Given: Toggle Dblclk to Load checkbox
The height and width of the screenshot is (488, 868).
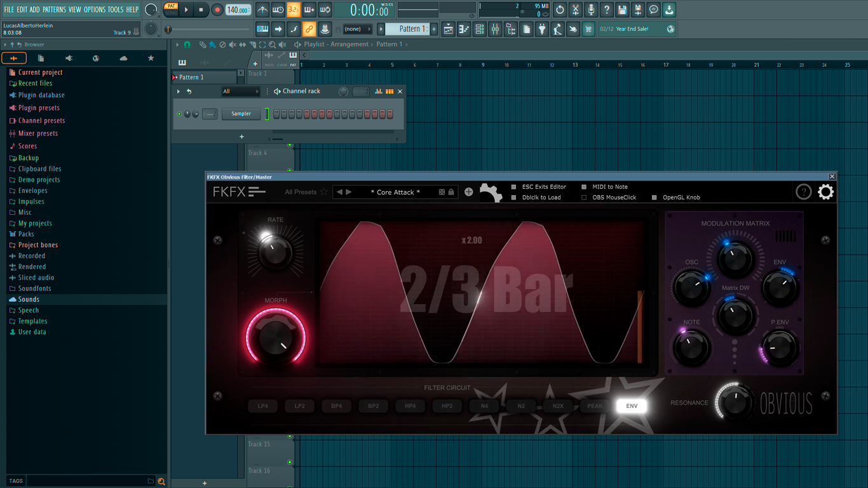Looking at the screenshot, I should coord(513,198).
